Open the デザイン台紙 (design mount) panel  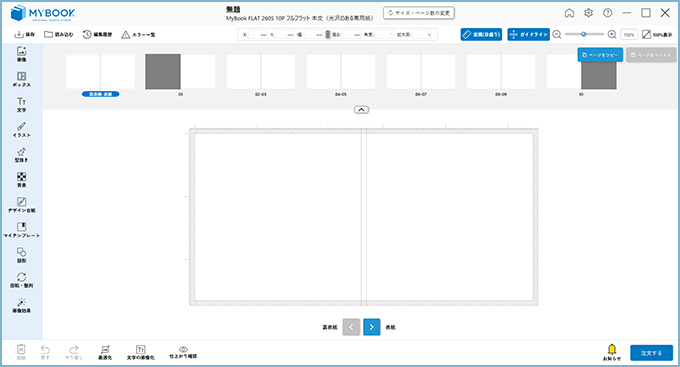click(21, 205)
